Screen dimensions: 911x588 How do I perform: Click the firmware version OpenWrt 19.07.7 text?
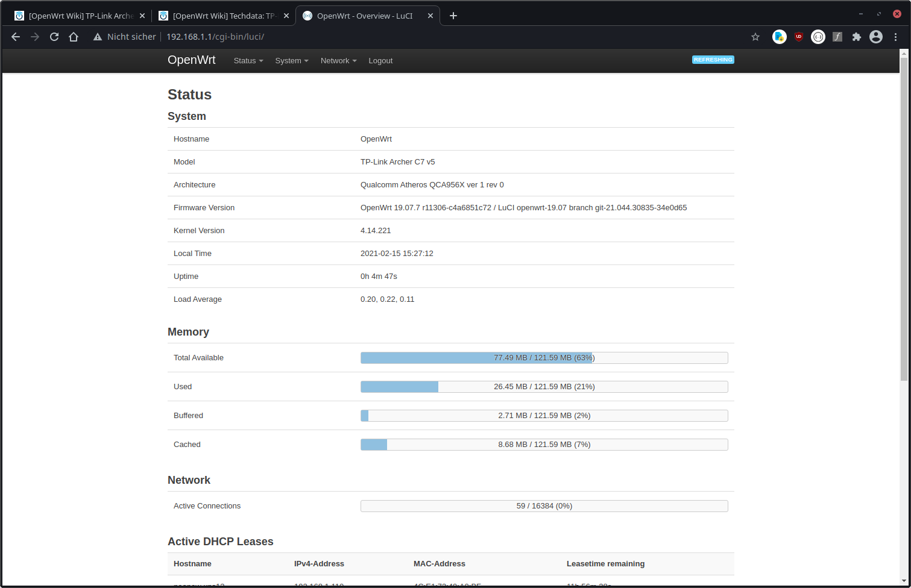(524, 208)
